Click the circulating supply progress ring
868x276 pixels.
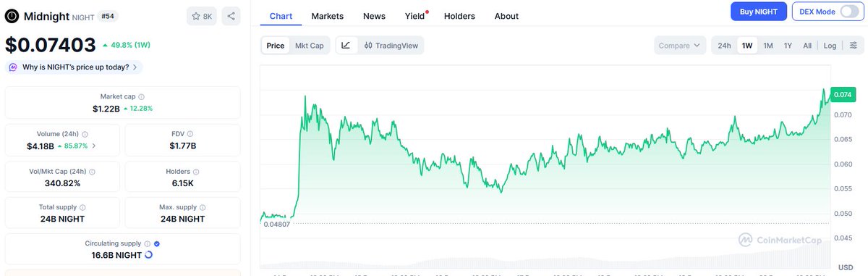(148, 255)
